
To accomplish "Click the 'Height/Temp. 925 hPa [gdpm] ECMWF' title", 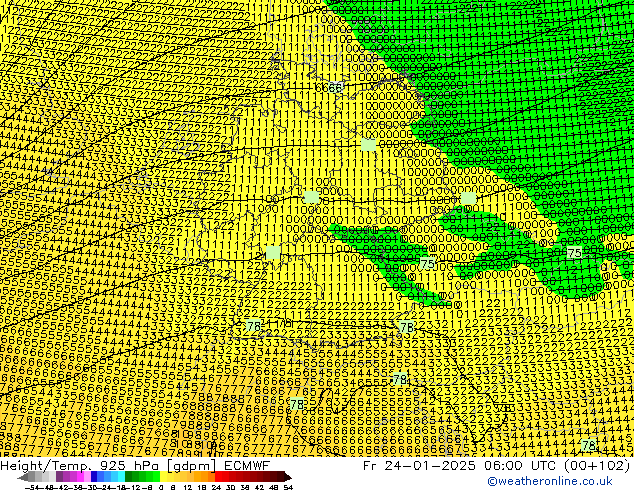I will pyautogui.click(x=135, y=465).
